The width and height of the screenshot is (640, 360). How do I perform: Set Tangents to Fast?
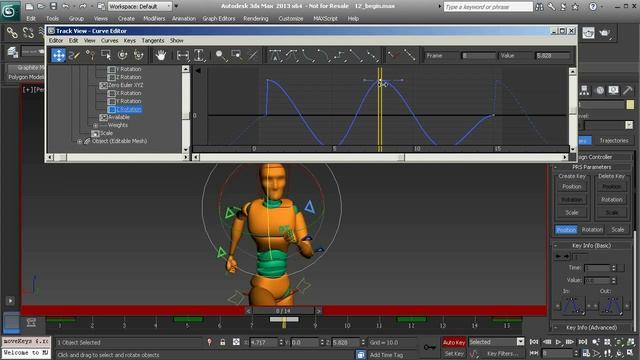(307, 55)
